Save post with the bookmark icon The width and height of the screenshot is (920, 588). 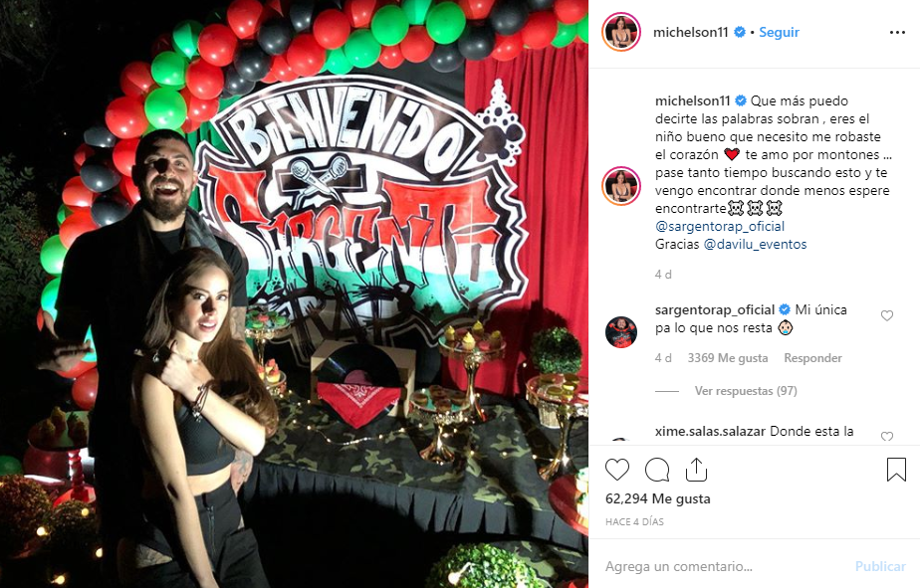[896, 470]
